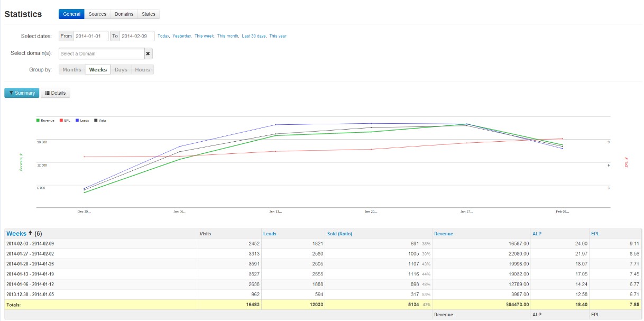Screen dimensions: 644x321
Task: Group statistics by Weeks
Action: [98, 70]
